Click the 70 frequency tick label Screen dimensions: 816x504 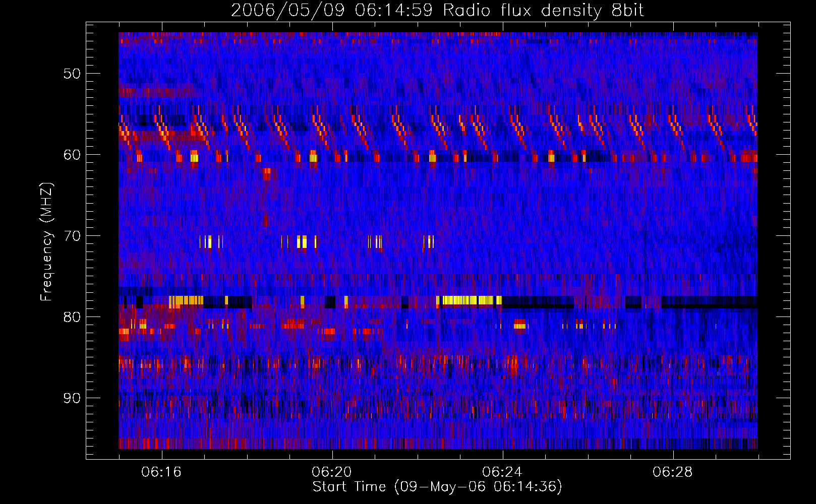[72, 236]
